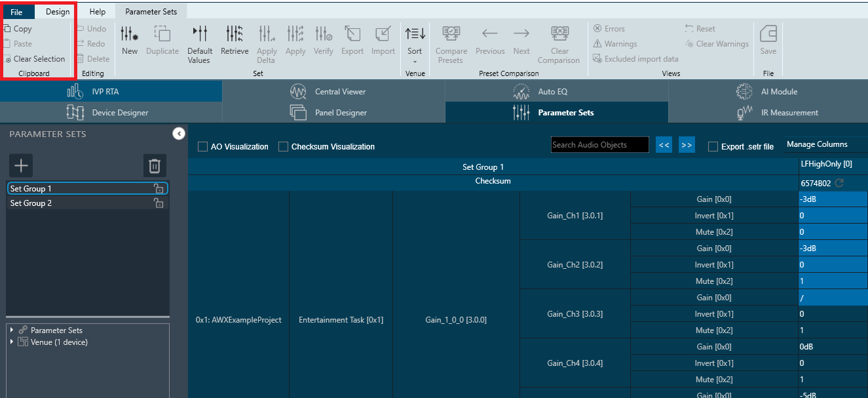Screen dimensions: 868x398
Task: Click the trash icon to delete set group
Action: (x=155, y=166)
